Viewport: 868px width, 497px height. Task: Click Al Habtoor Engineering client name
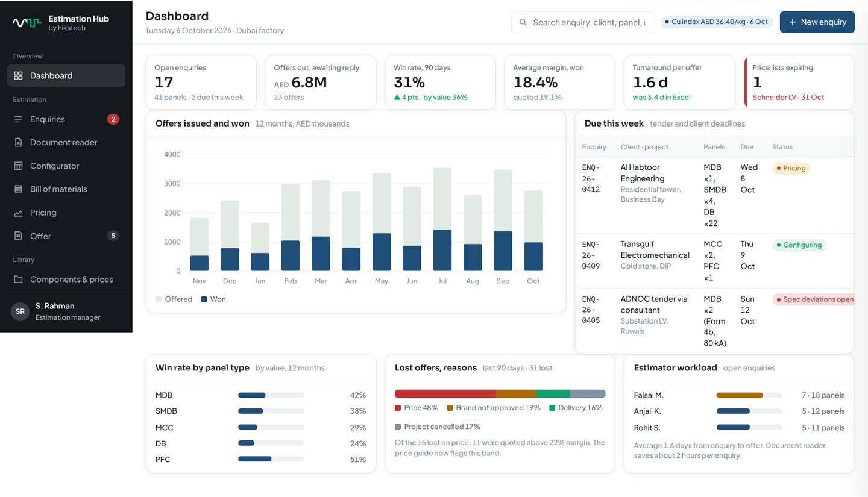643,173
